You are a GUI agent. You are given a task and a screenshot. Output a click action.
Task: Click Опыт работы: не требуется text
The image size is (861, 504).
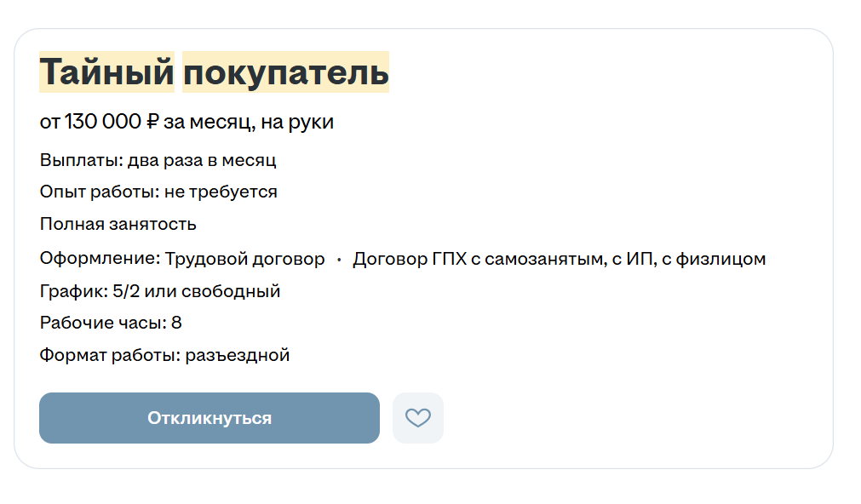tap(158, 192)
